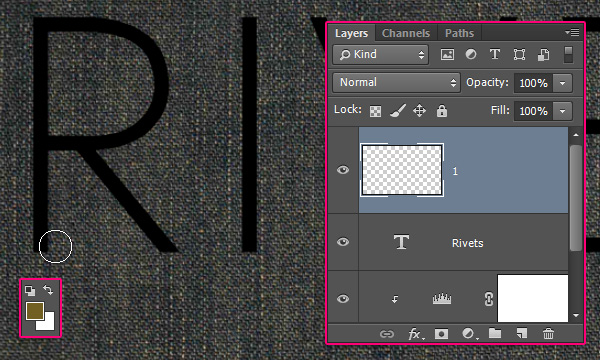Filter layers by smart objects icon
This screenshot has width=600, height=360.
(544, 54)
